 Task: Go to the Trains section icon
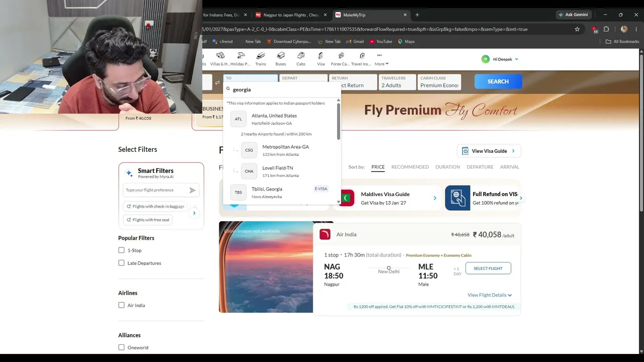[x=261, y=55]
